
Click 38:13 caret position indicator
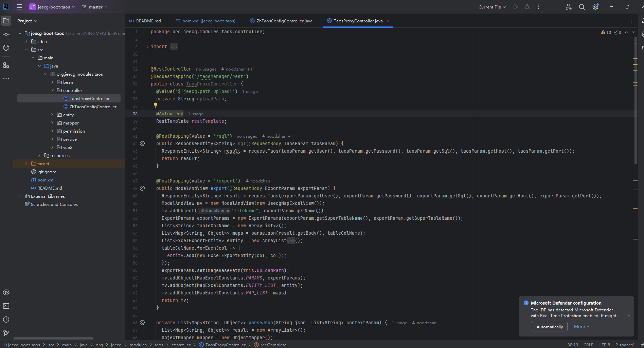tap(573, 345)
